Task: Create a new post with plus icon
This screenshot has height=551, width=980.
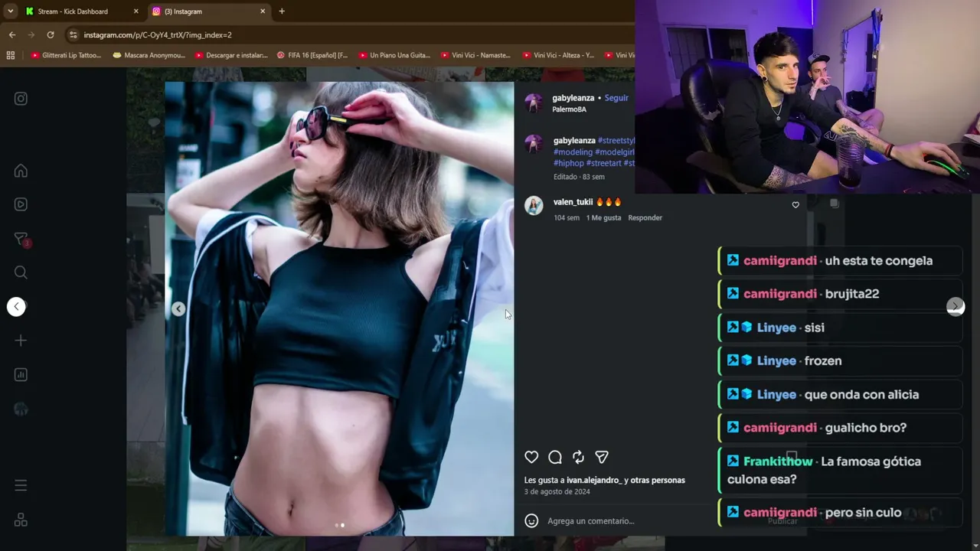Action: coord(21,341)
